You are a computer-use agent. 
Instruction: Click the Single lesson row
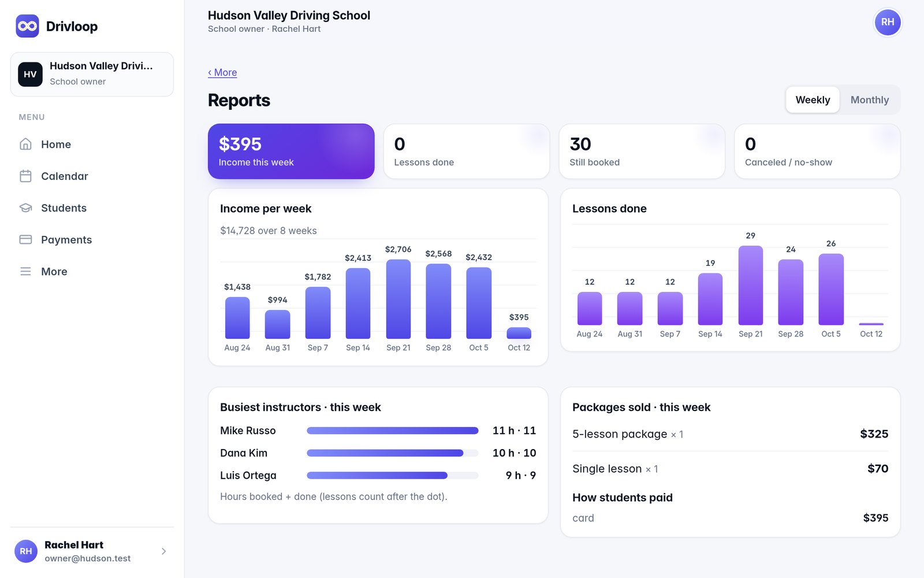coord(731,469)
